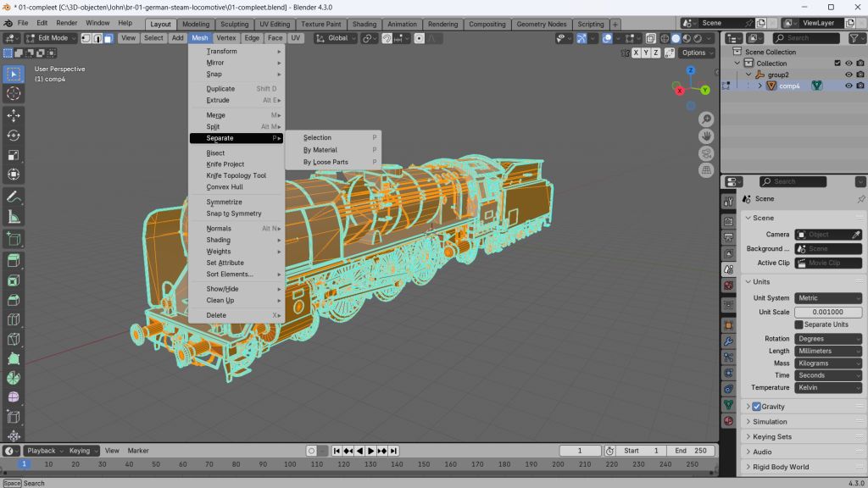Select the Cursor tool in left toolbar
Image resolution: width=868 pixels, height=488 pixels.
tap(14, 93)
